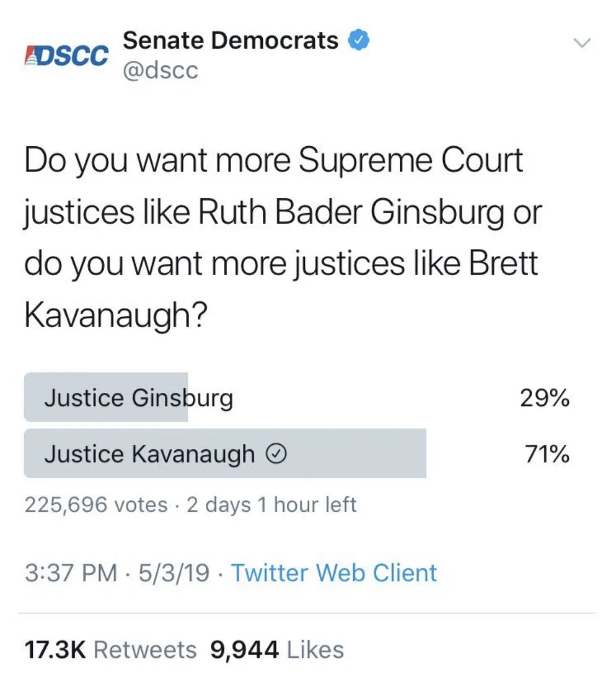Open the tweet options chevron menu

point(582,43)
